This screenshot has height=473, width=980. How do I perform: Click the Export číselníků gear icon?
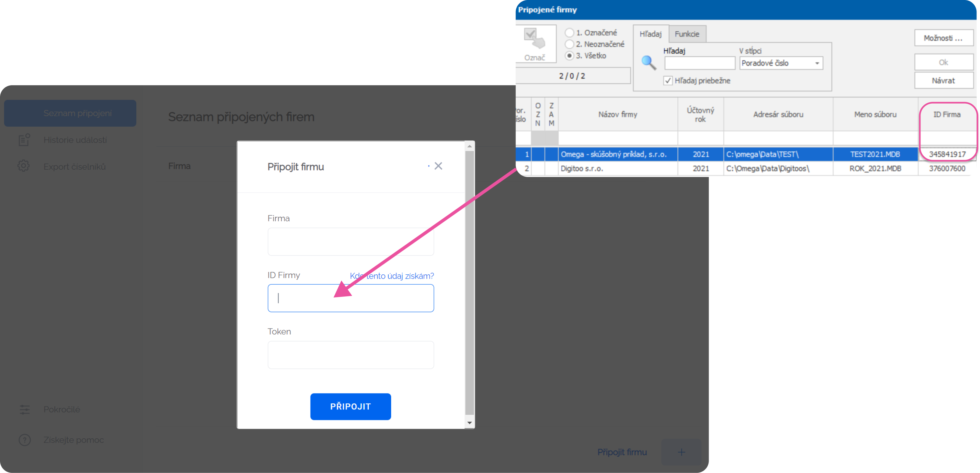24,166
